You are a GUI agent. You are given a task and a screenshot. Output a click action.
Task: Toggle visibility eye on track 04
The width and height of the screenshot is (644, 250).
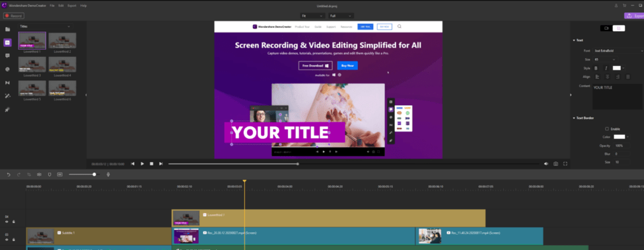[7, 222]
